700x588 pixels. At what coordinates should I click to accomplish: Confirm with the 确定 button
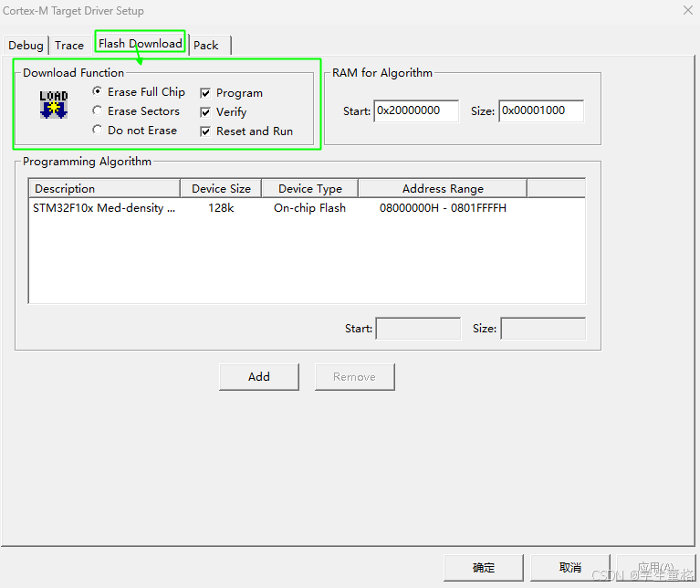(484, 568)
